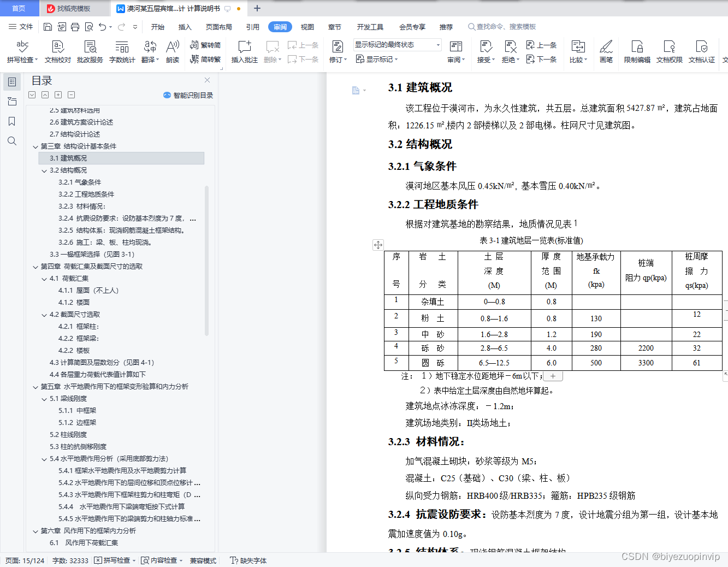Click the Save icon in quick toolbar
The image size is (728, 567).
click(48, 27)
